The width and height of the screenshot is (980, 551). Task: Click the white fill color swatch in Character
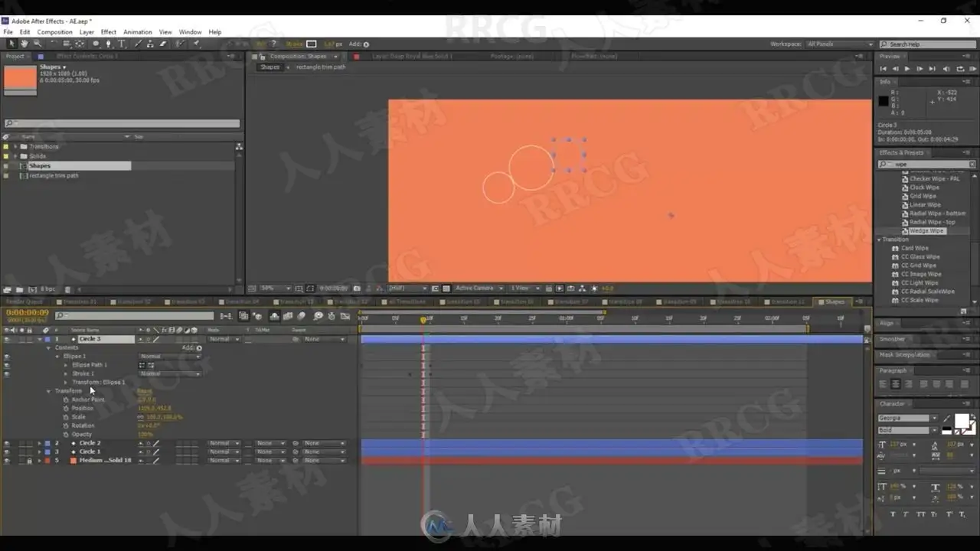pyautogui.click(x=962, y=420)
